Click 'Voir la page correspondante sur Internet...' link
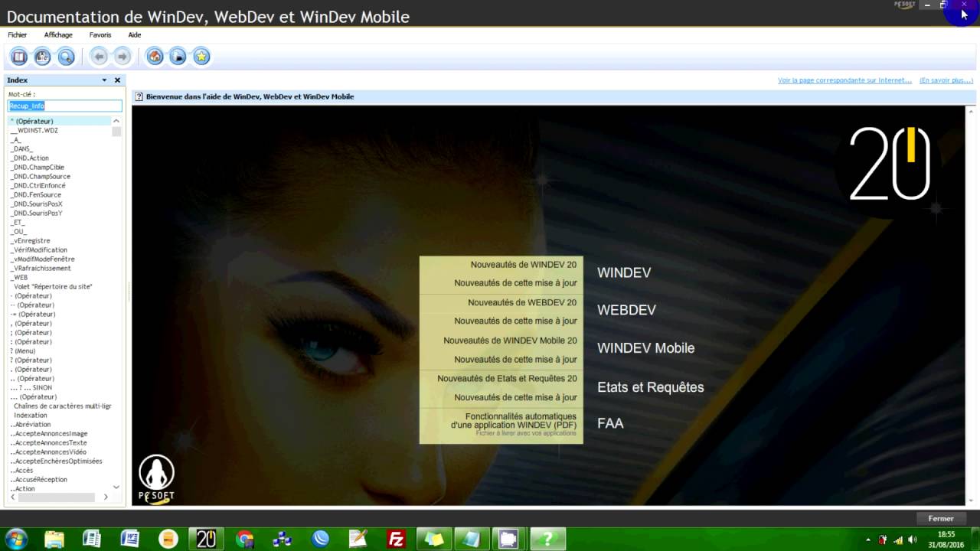 tap(844, 80)
